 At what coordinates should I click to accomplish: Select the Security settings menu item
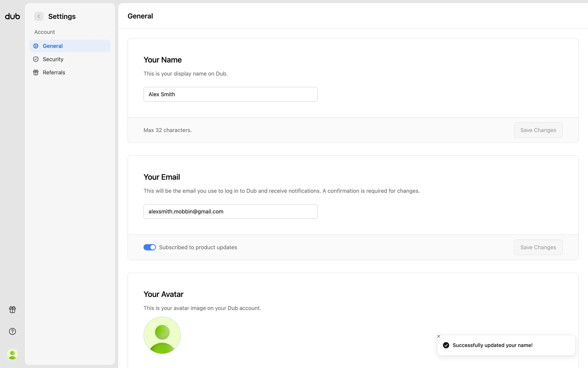[x=70, y=59]
